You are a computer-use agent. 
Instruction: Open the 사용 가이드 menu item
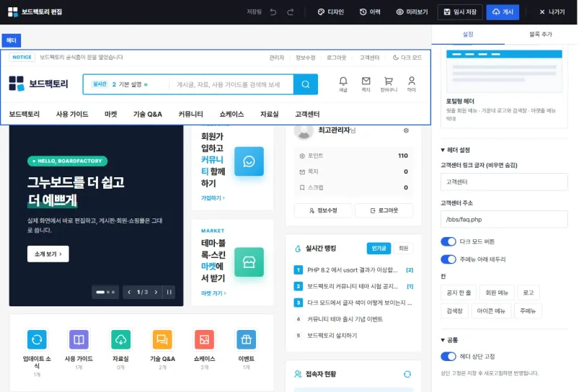[72, 114]
